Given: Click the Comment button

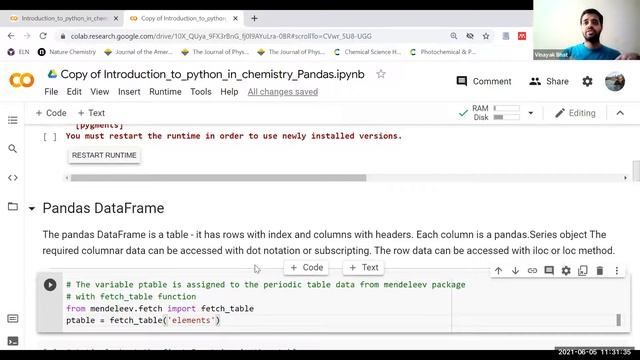Looking at the screenshot, I should click(484, 81).
